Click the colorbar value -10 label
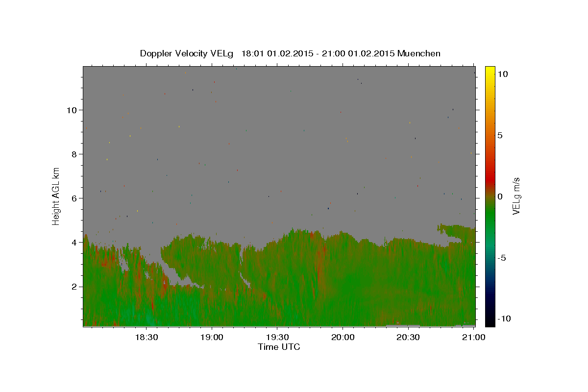The height and width of the screenshot is (392, 588). pos(503,318)
